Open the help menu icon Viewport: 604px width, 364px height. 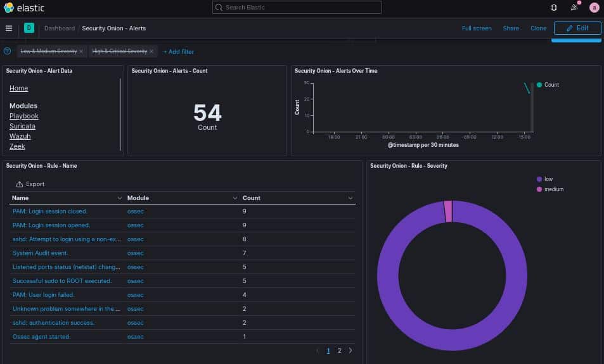point(554,8)
